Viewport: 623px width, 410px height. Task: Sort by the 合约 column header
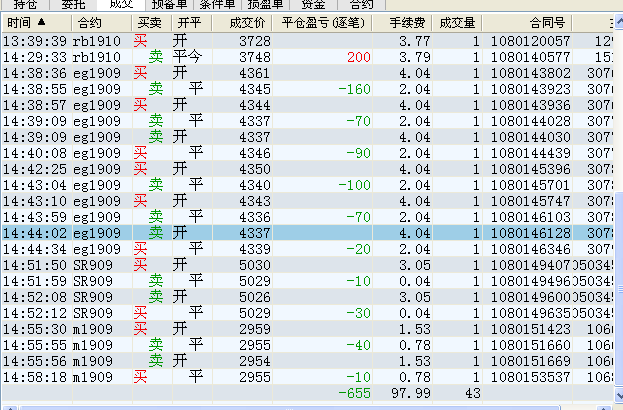[88, 21]
